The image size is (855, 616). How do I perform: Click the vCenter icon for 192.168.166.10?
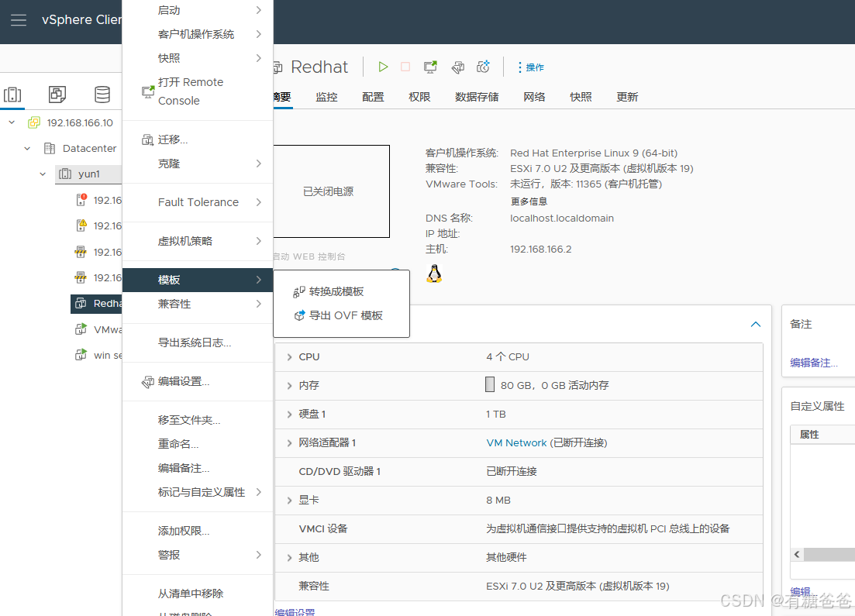(x=34, y=122)
